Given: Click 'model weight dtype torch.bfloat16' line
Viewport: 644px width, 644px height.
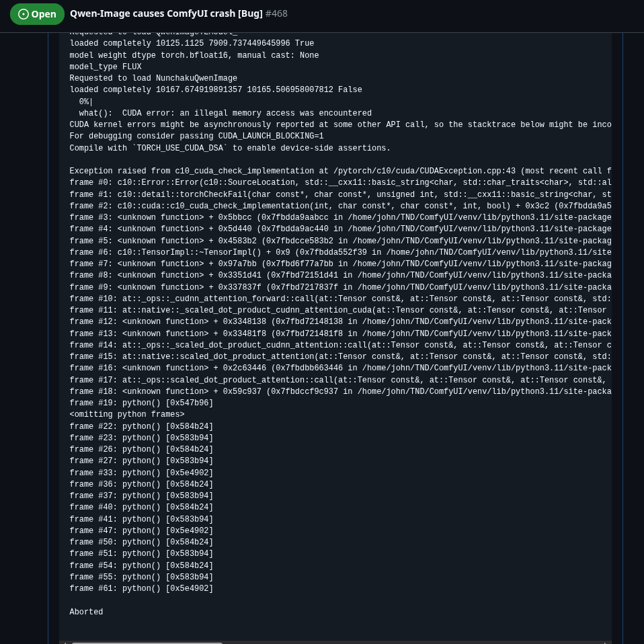Looking at the screenshot, I should point(194,56).
